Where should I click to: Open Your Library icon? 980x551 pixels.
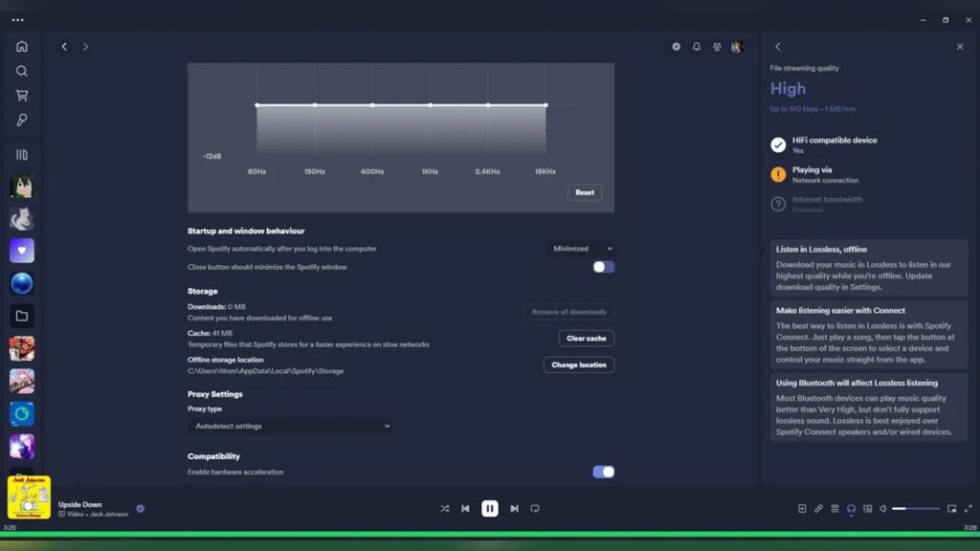(22, 154)
